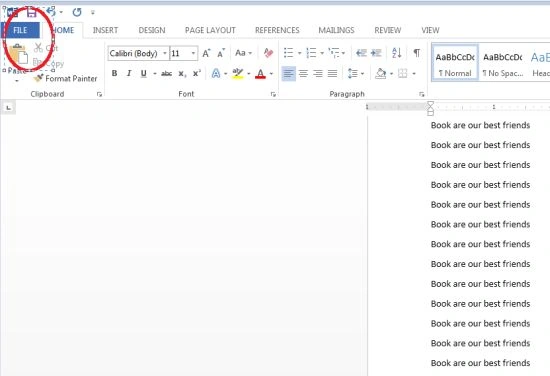Open the Font dialog launcher
Viewport: 550px width, 376px height.
pyautogui.click(x=273, y=94)
